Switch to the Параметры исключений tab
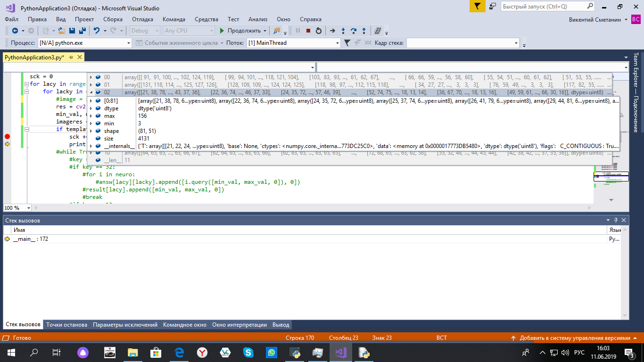644x362 pixels. click(125, 325)
